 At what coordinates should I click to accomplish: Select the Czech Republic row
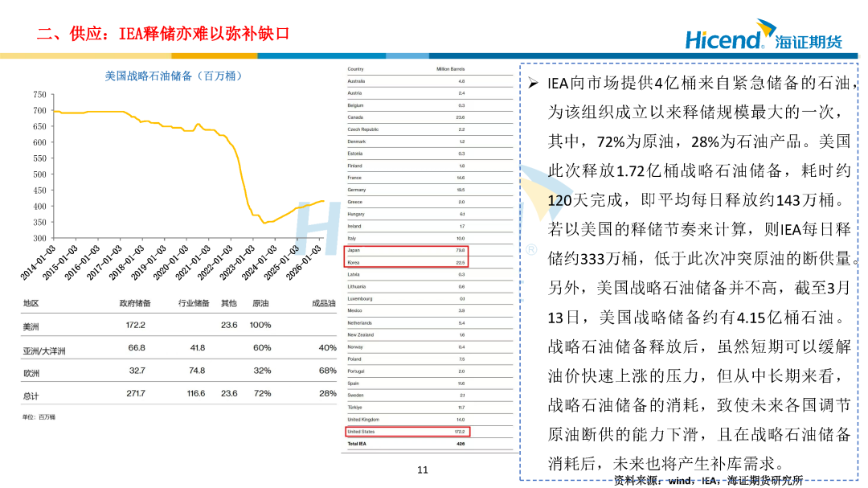coord(429,129)
